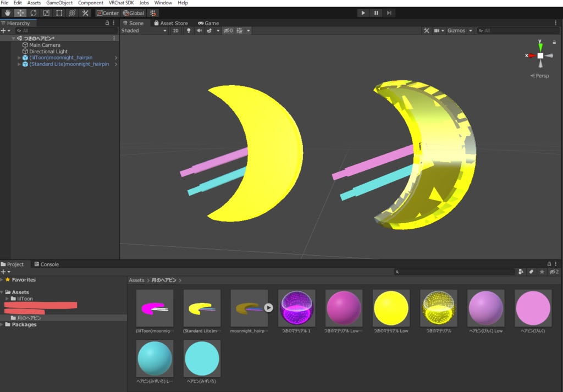This screenshot has width=563, height=392.
Task: Open the Gizmos dropdown
Action: point(460,30)
